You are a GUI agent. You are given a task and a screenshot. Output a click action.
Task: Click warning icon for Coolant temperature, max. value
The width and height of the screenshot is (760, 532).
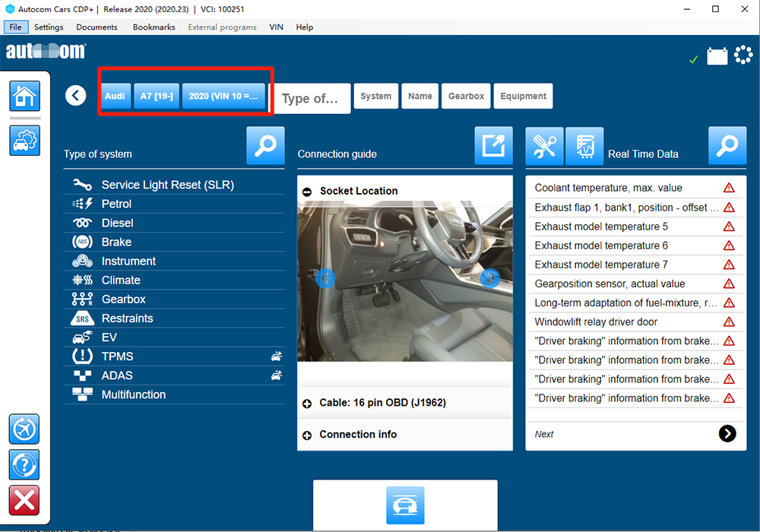tap(729, 188)
